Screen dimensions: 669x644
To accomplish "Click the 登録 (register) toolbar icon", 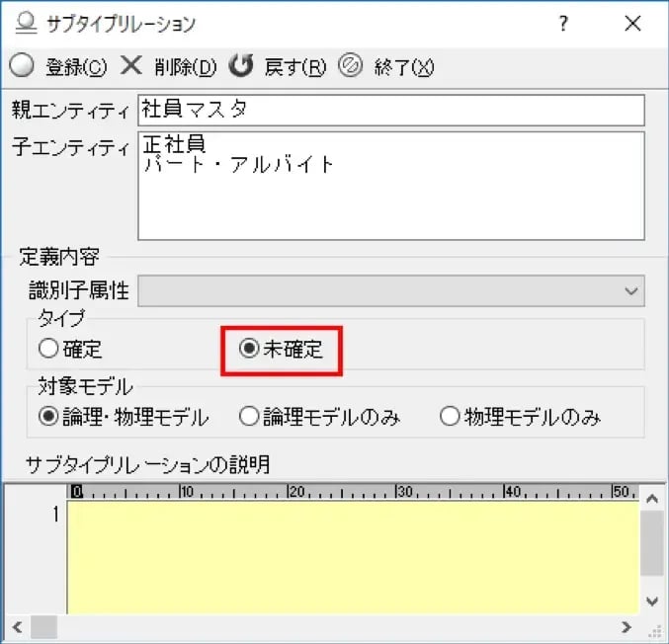I will coord(21,66).
